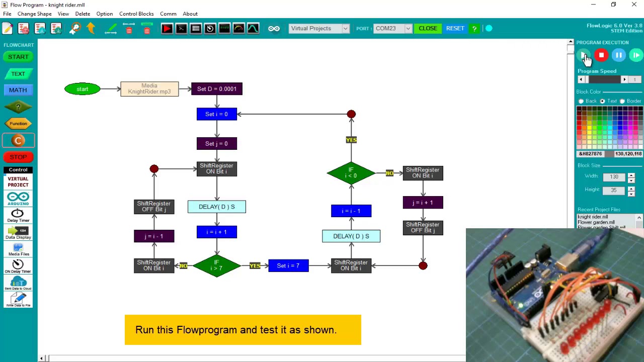
Task: Open the list view toolbar icon
Action: (x=196, y=29)
